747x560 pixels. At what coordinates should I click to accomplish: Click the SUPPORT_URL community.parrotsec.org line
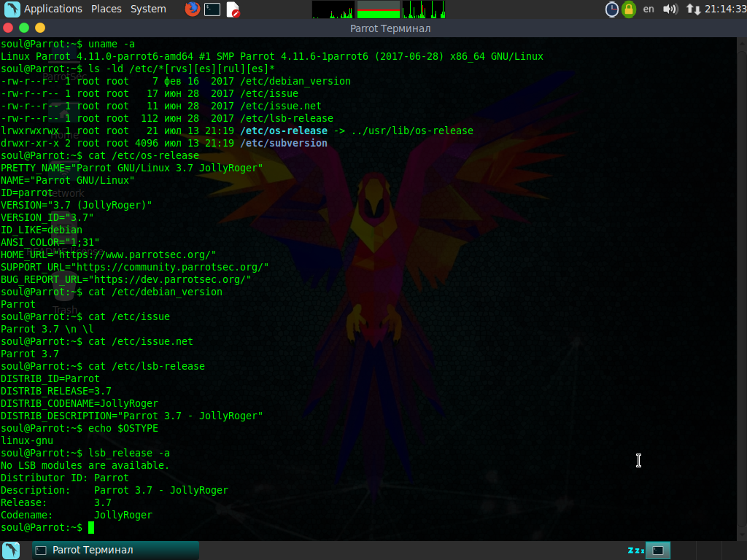pyautogui.click(x=135, y=267)
